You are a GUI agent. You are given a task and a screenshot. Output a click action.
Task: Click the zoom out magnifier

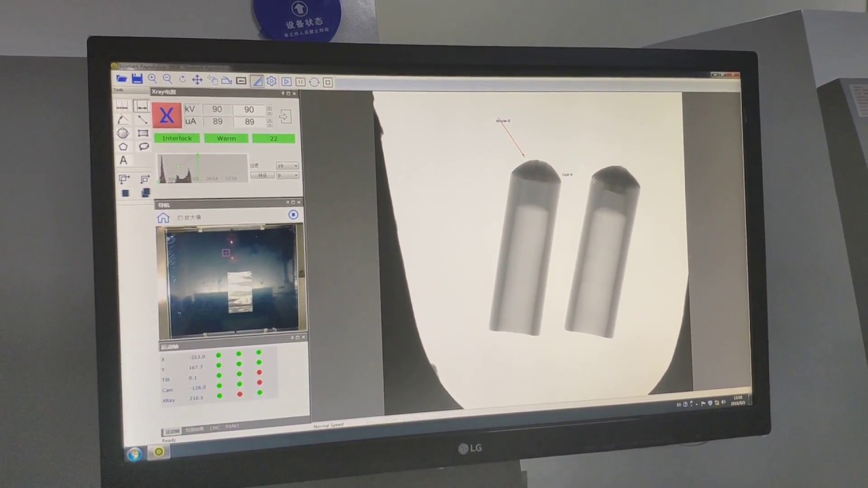click(x=167, y=79)
